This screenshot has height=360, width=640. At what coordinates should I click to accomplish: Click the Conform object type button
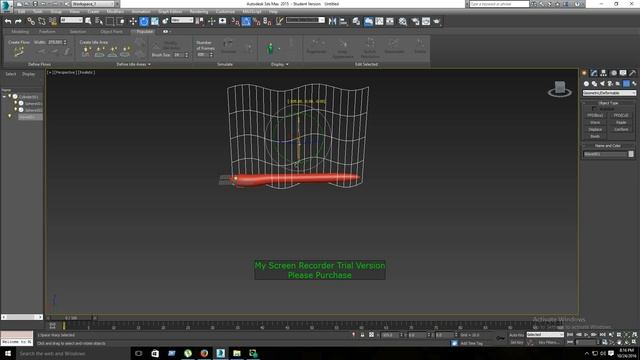(x=621, y=129)
